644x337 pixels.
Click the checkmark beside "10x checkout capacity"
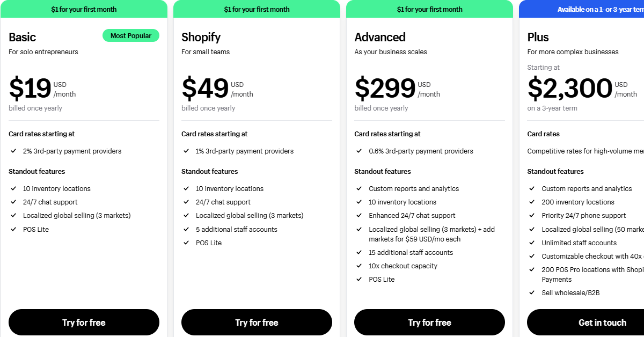[x=359, y=266]
